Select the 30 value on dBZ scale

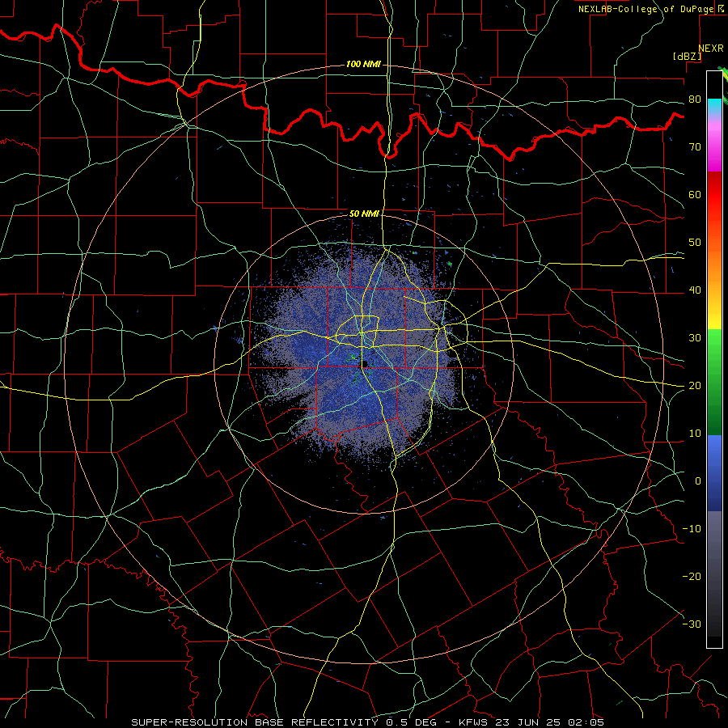pos(695,338)
